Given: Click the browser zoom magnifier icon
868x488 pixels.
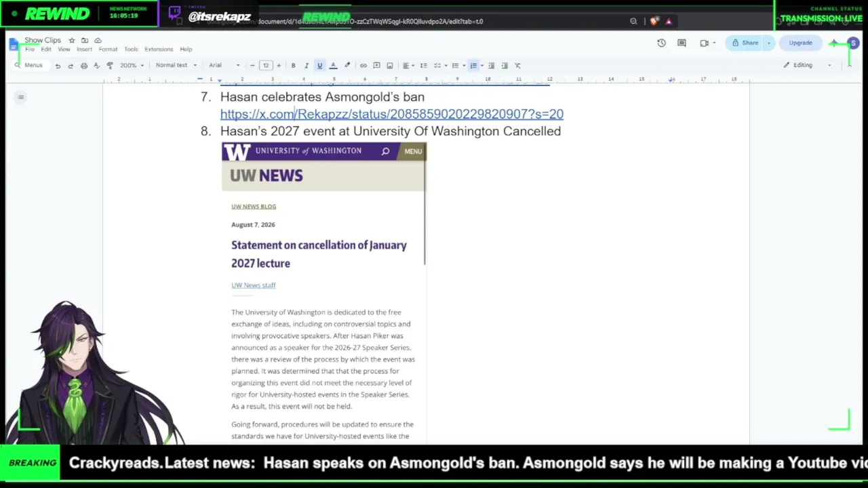Looking at the screenshot, I should (633, 22).
